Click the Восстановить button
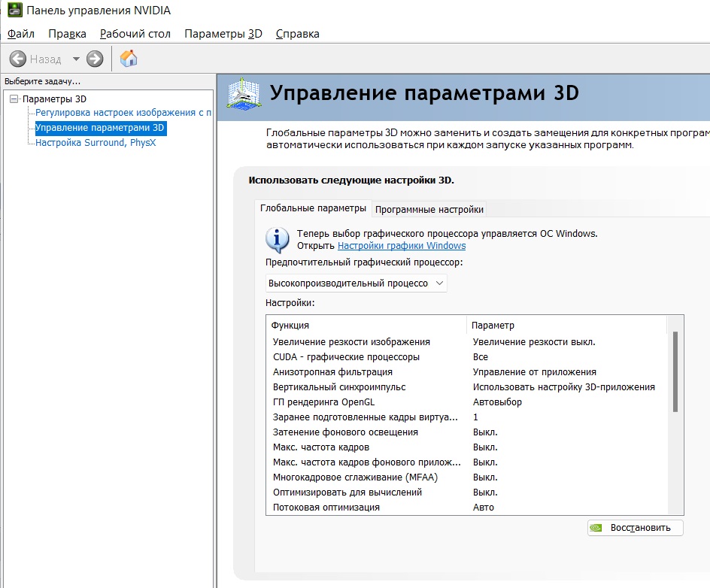Image resolution: width=710 pixels, height=588 pixels. [x=636, y=528]
